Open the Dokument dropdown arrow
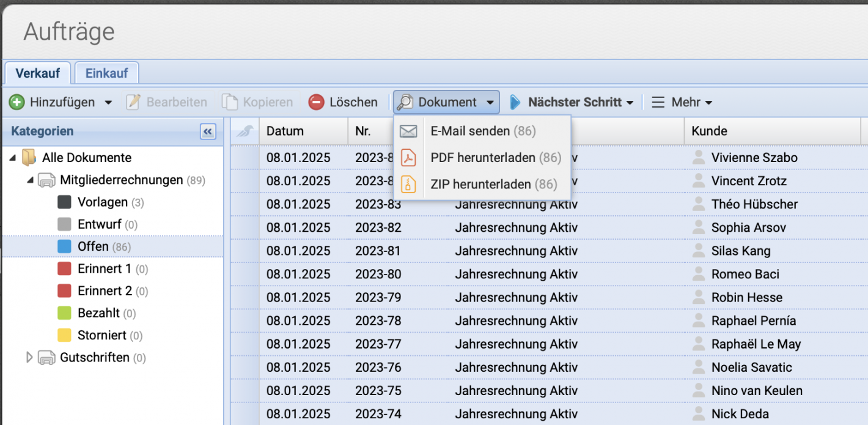The height and width of the screenshot is (425, 868). click(490, 103)
